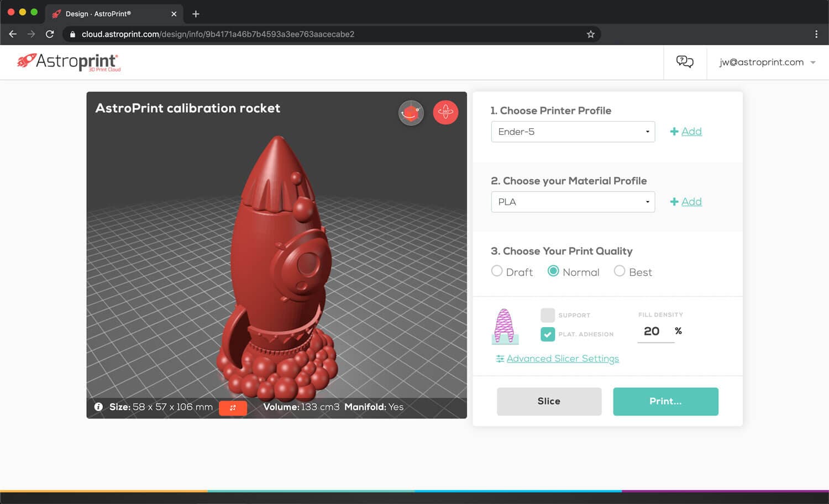
Task: Select the Best print quality option
Action: tap(620, 271)
